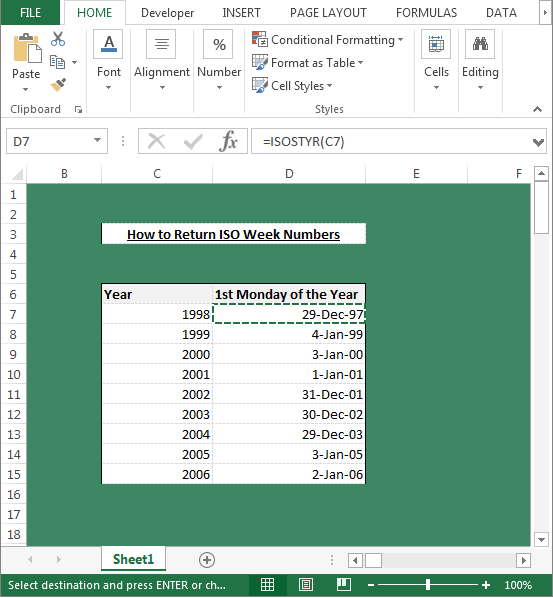Switch to Page Break Preview view
The image size is (553, 598).
click(x=344, y=585)
